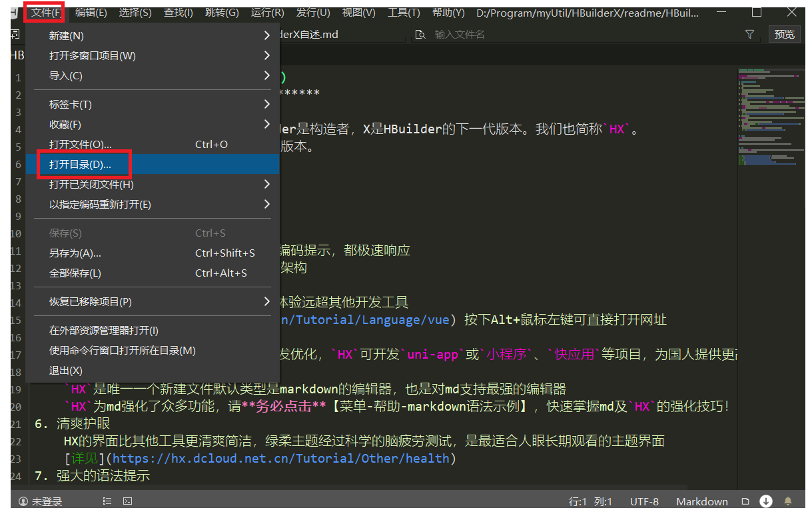
Task: Choose 退出(X) menu entry
Action: tap(153, 370)
